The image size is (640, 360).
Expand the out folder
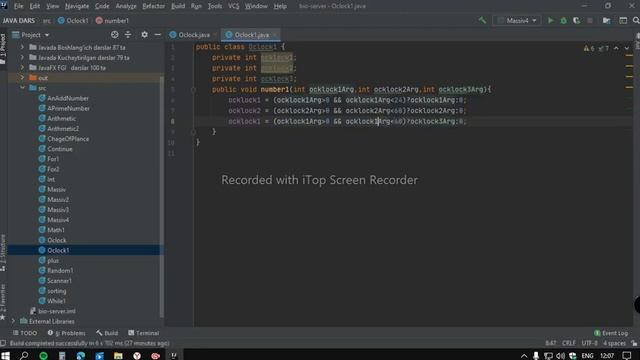pos(22,78)
